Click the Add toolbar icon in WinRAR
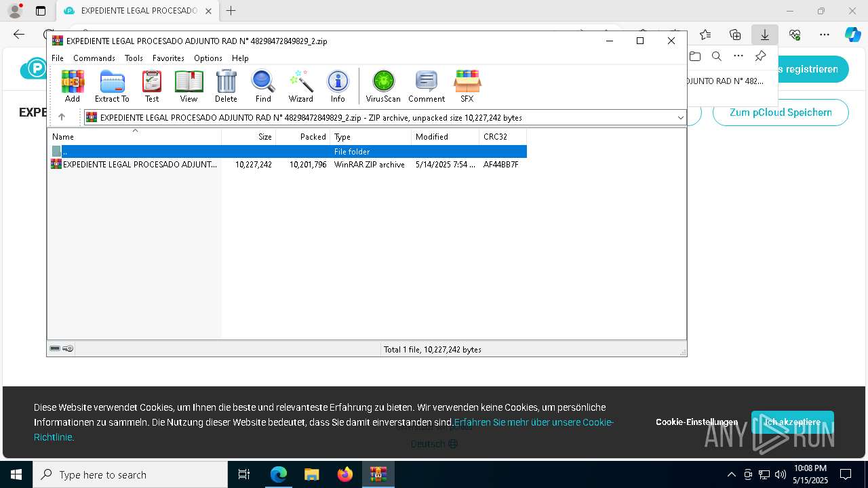Image resolution: width=868 pixels, height=488 pixels. click(73, 86)
